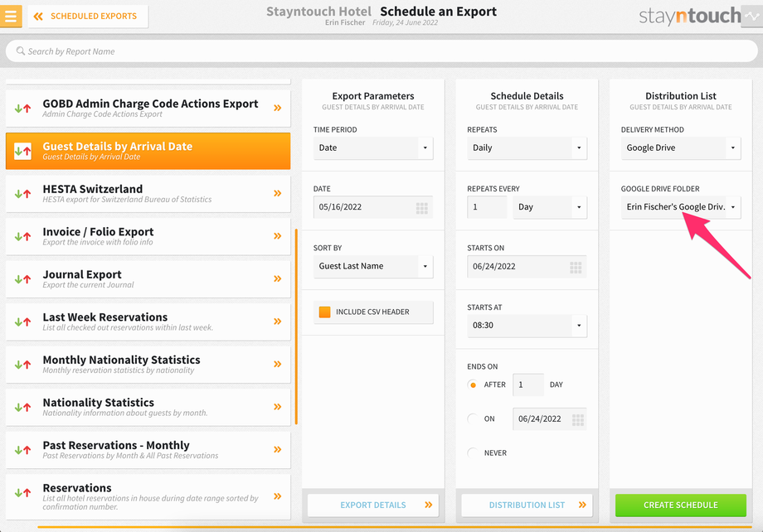The width and height of the screenshot is (763, 532).
Task: Select Journal Export from the list
Action: tap(148, 279)
